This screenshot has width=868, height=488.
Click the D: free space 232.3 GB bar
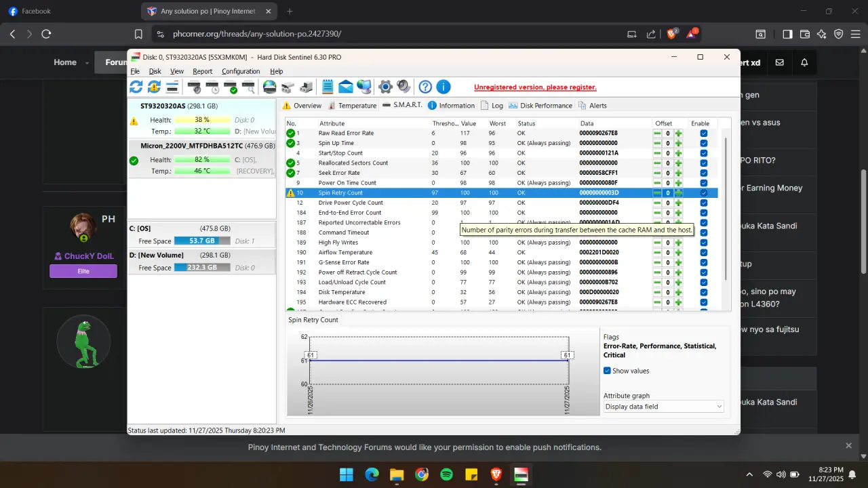click(202, 268)
